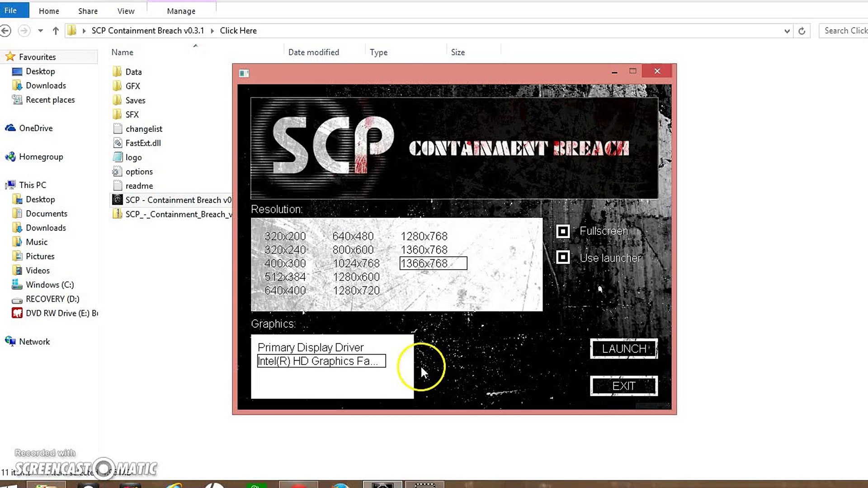Select the 1280x720 resolution option
The image size is (868, 488).
click(x=356, y=291)
